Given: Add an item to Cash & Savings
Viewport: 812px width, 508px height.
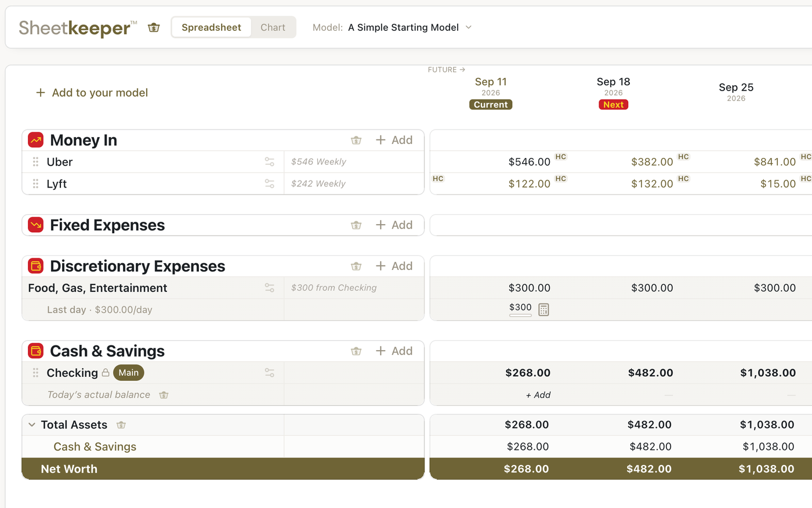Looking at the screenshot, I should (x=394, y=351).
